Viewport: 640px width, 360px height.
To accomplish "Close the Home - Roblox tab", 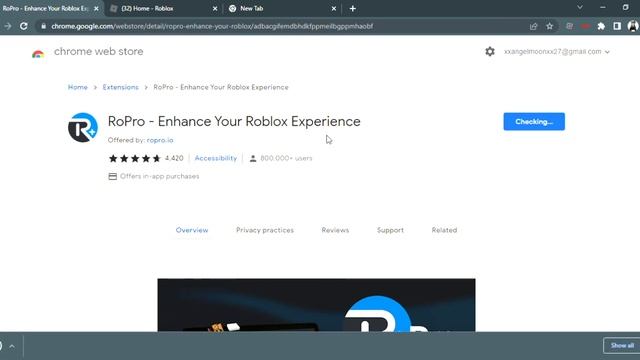I will 215,8.
